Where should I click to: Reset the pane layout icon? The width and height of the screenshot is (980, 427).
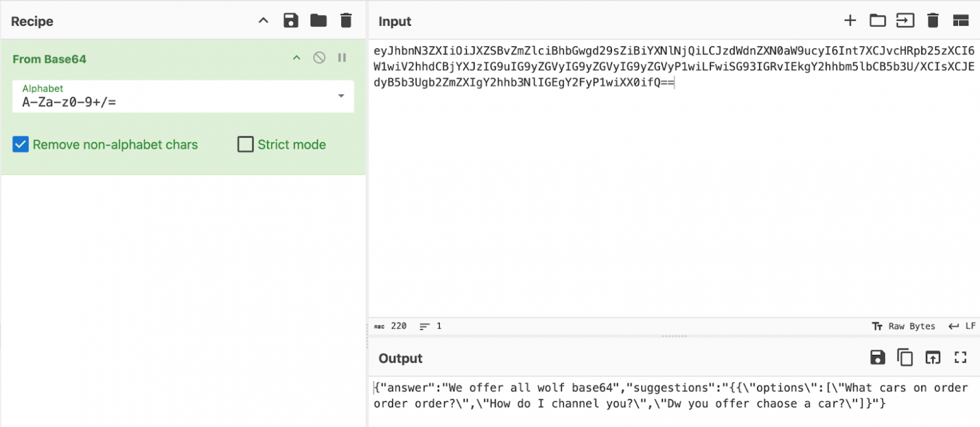(961, 21)
